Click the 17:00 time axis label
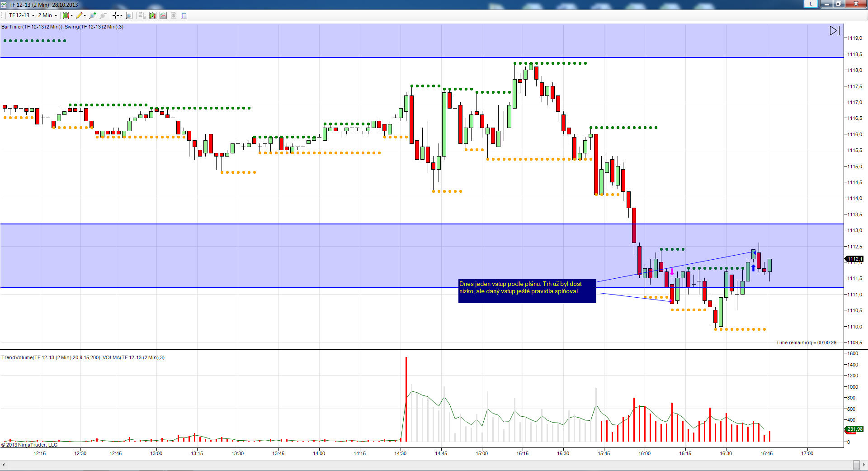This screenshot has width=868, height=471. 807,453
